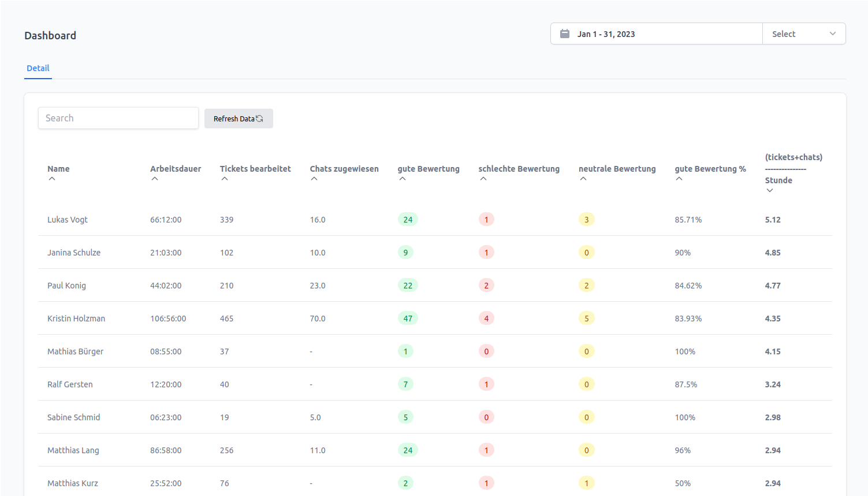Click rating percentage 84.62%
The height and width of the screenshot is (496, 868).
click(688, 286)
